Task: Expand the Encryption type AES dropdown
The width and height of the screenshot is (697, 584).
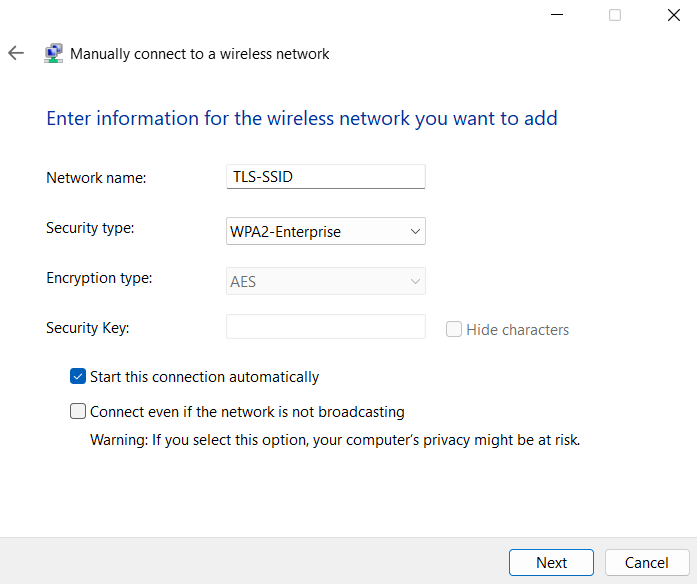Action: 326,282
